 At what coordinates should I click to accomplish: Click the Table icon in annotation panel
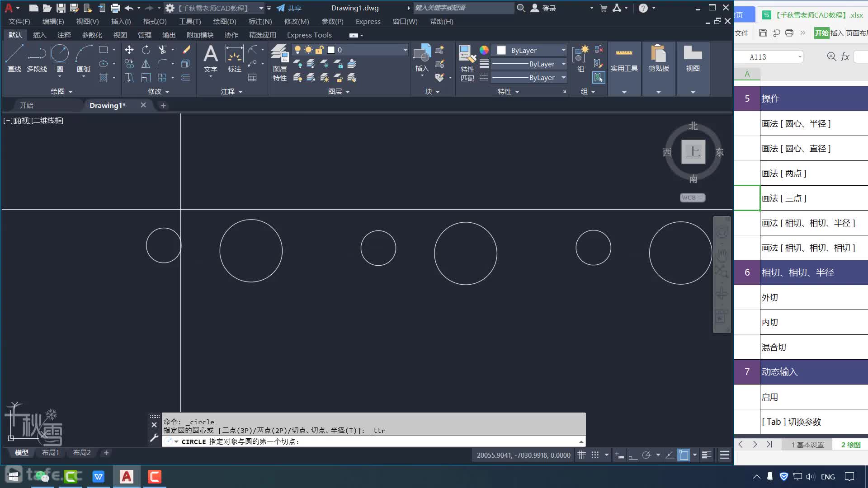pyautogui.click(x=252, y=78)
